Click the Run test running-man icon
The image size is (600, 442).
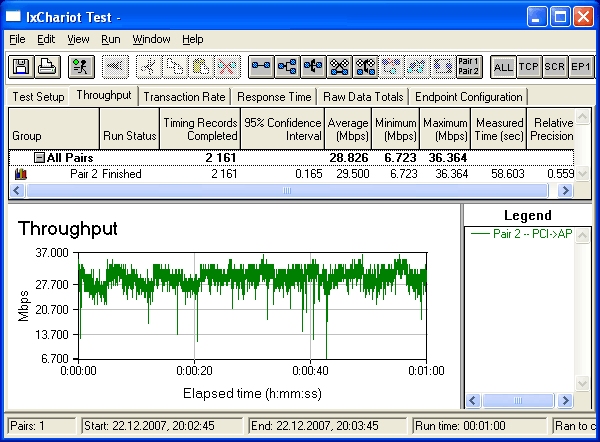(x=81, y=67)
